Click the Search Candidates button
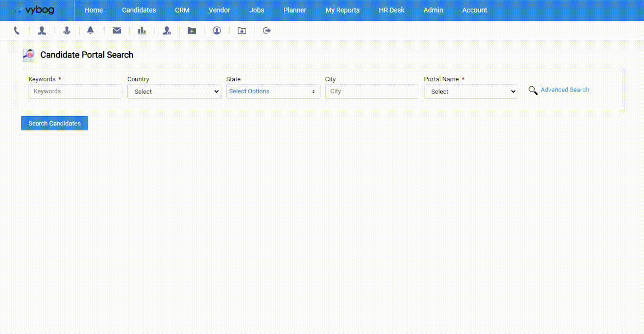The height and width of the screenshot is (334, 644). point(54,123)
